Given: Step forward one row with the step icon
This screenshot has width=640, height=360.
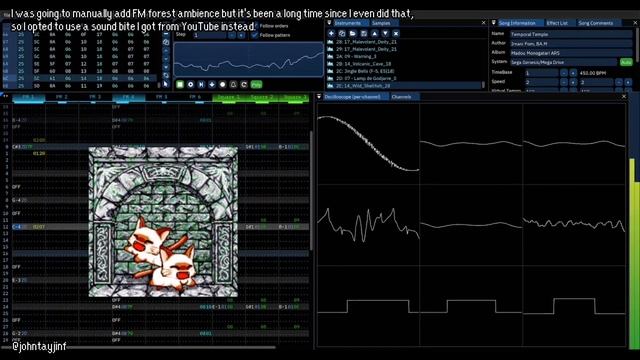Looking at the screenshot, I should 201,84.
